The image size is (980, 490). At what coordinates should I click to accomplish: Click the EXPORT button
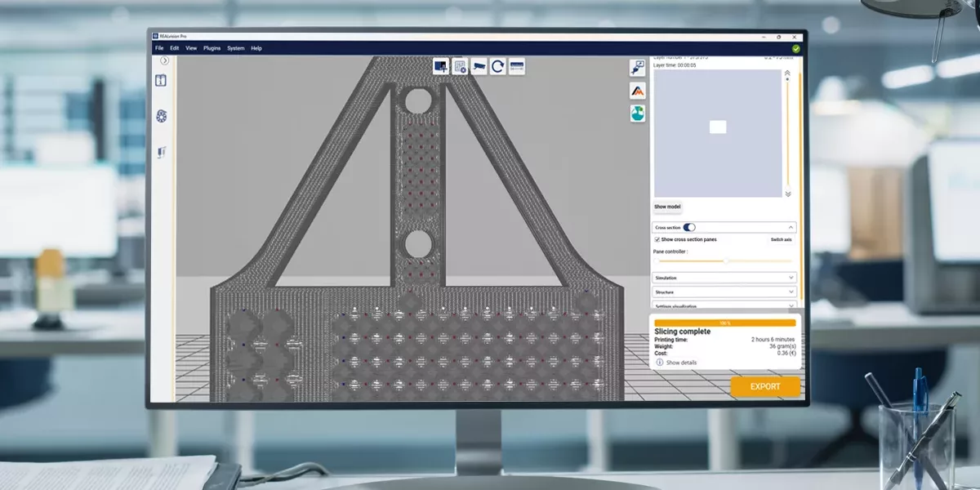click(765, 386)
